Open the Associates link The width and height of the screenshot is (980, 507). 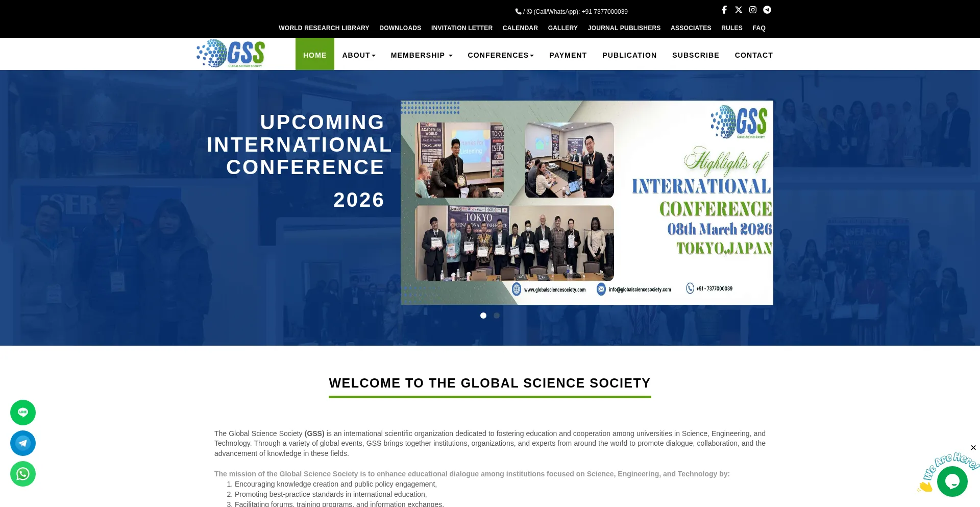pos(691,28)
